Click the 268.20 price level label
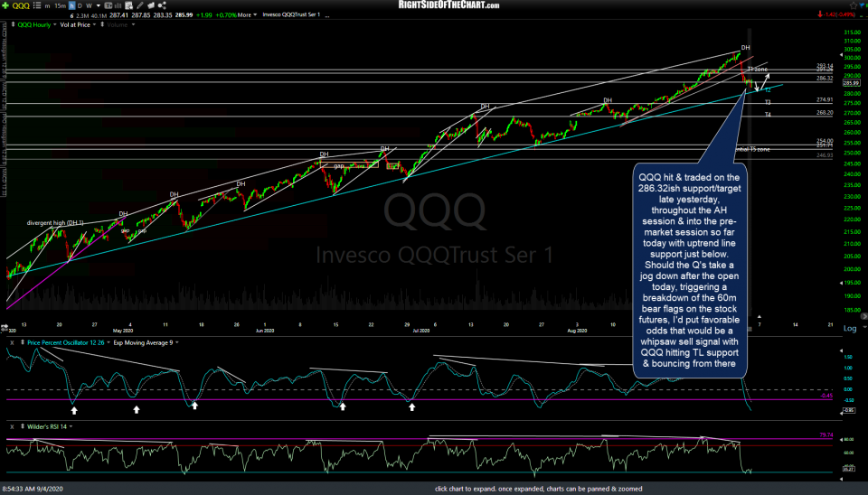The width and height of the screenshot is (868, 495). (825, 113)
